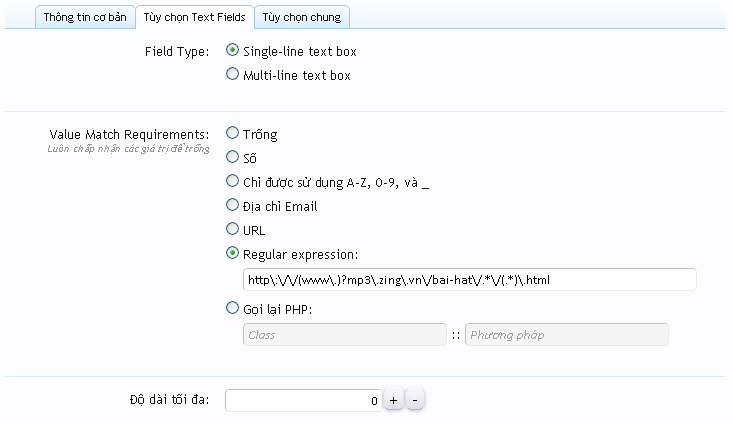
Task: Focus the Phương pháp input field
Action: click(567, 335)
